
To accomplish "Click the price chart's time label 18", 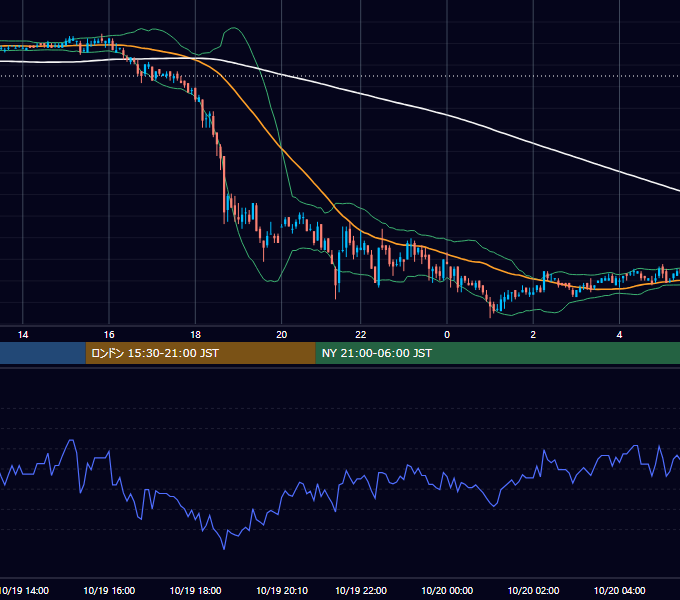I will (x=196, y=335).
